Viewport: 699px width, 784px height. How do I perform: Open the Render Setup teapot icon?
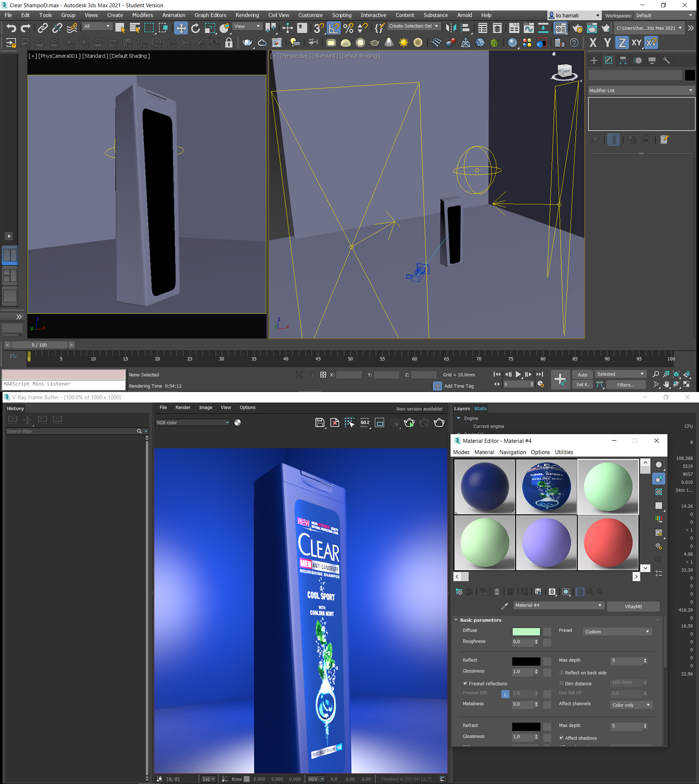coord(577,28)
